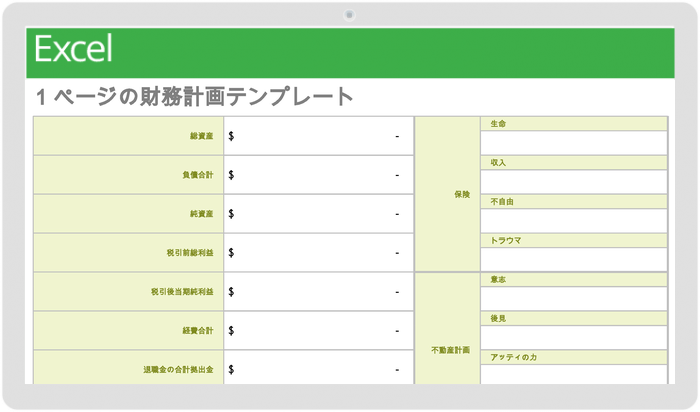Click the 不自由 header under insurance
700x412 pixels.
[574, 202]
